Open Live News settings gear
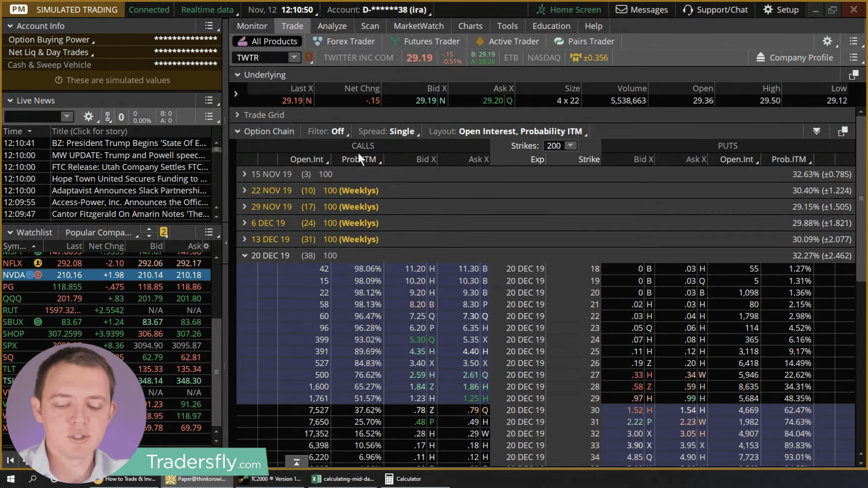This screenshot has width=868, height=488. pos(89,117)
